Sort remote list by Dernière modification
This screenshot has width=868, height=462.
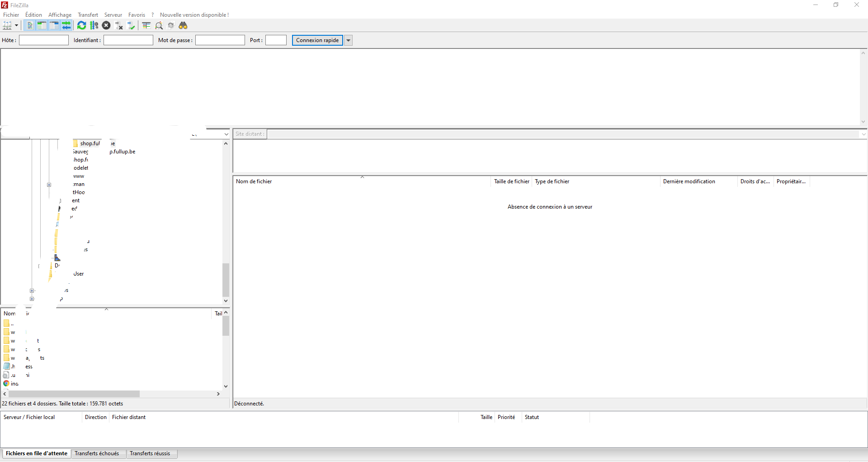[x=698, y=181]
